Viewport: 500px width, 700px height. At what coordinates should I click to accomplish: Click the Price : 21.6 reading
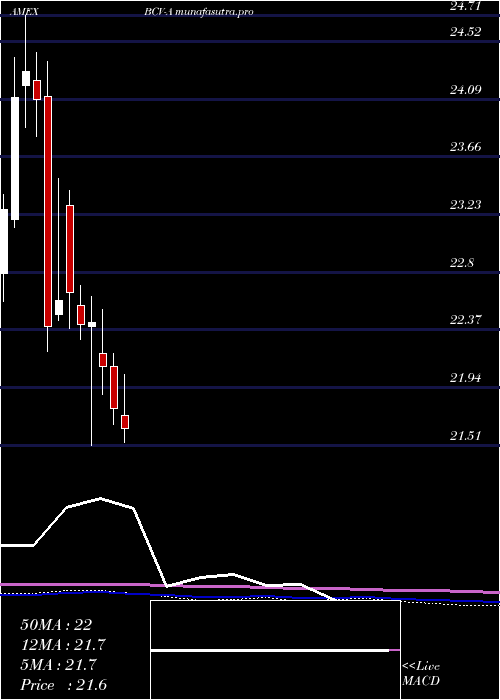pyautogui.click(x=63, y=685)
